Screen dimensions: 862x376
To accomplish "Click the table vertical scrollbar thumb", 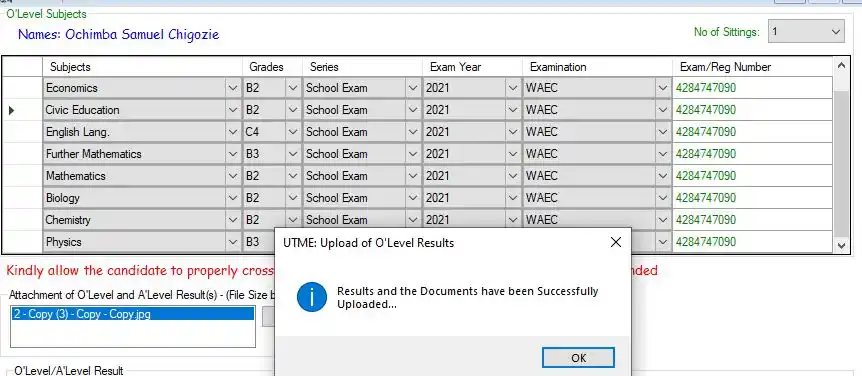I will (841, 165).
